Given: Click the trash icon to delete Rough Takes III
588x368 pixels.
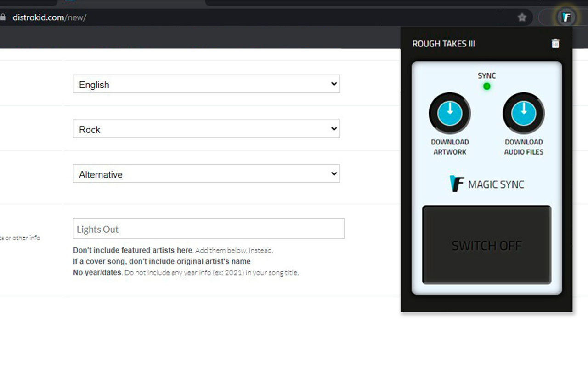Looking at the screenshot, I should point(555,43).
